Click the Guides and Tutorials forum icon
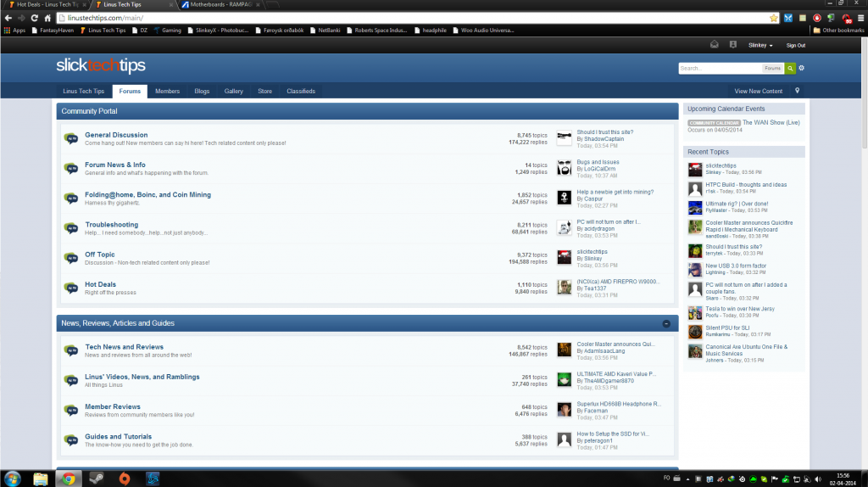 (71, 440)
